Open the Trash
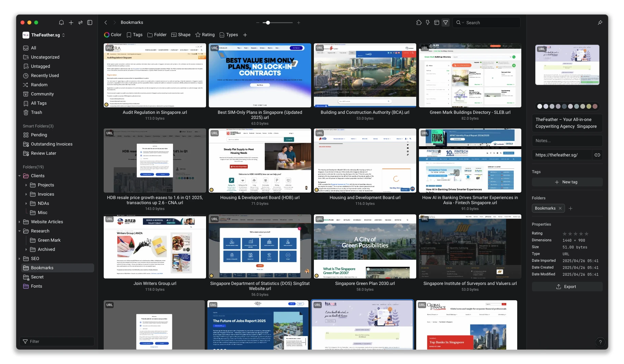The width and height of the screenshot is (624, 364). 57,112
